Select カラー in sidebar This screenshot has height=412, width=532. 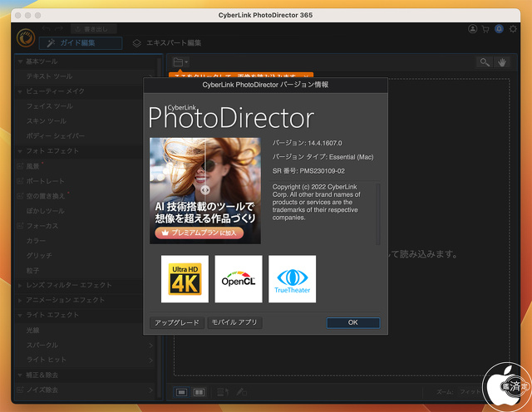click(36, 241)
